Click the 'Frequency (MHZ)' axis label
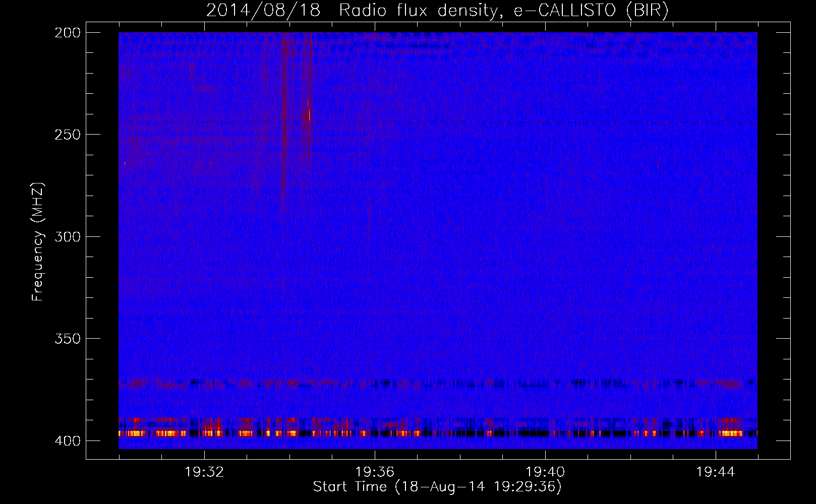The image size is (816, 504). (38, 242)
